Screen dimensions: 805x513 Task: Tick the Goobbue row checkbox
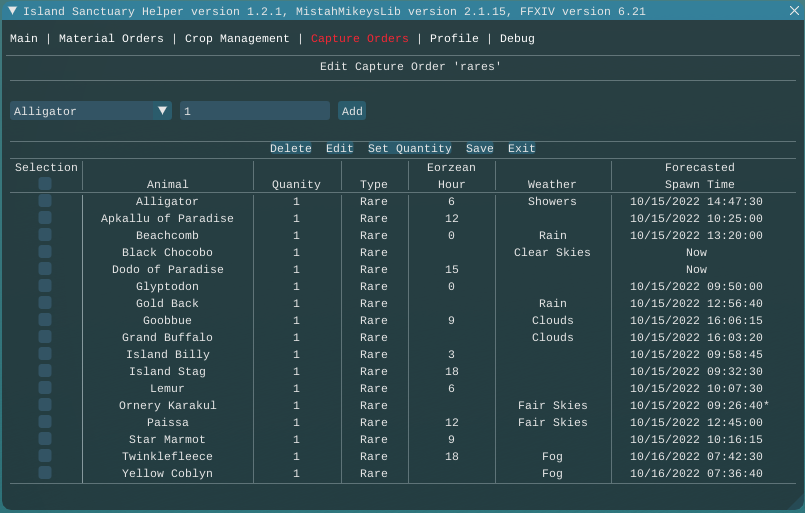pos(45,320)
